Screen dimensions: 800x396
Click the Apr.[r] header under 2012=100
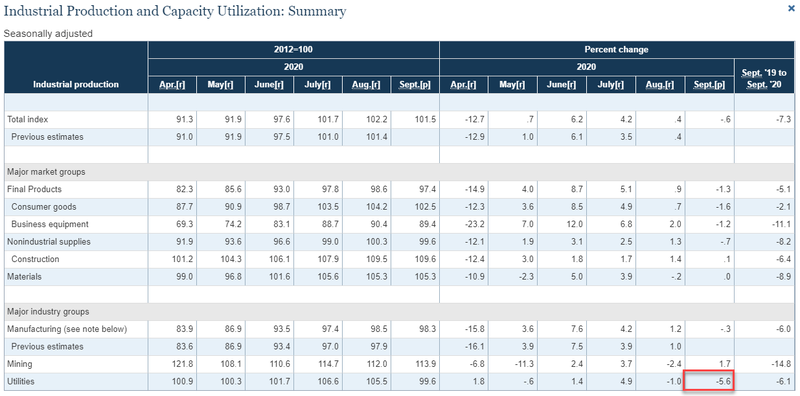(x=172, y=85)
